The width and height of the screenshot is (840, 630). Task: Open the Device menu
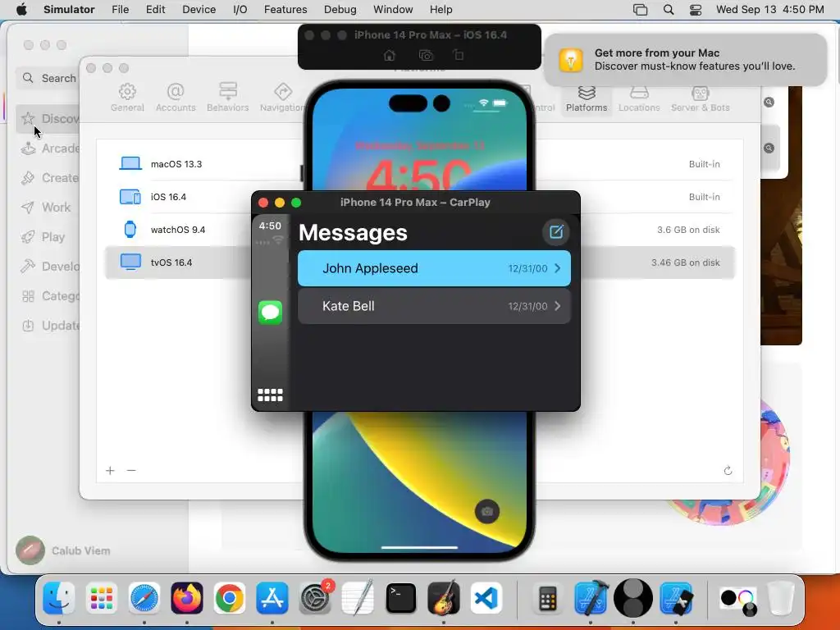(x=199, y=10)
